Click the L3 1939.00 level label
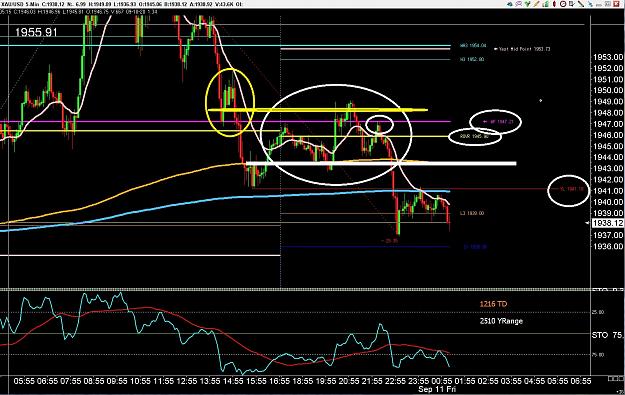 [472, 213]
